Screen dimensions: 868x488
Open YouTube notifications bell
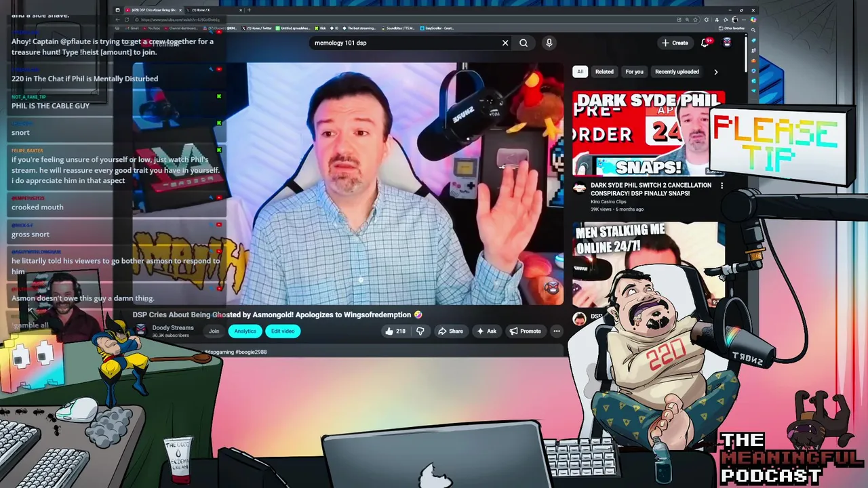click(x=705, y=43)
